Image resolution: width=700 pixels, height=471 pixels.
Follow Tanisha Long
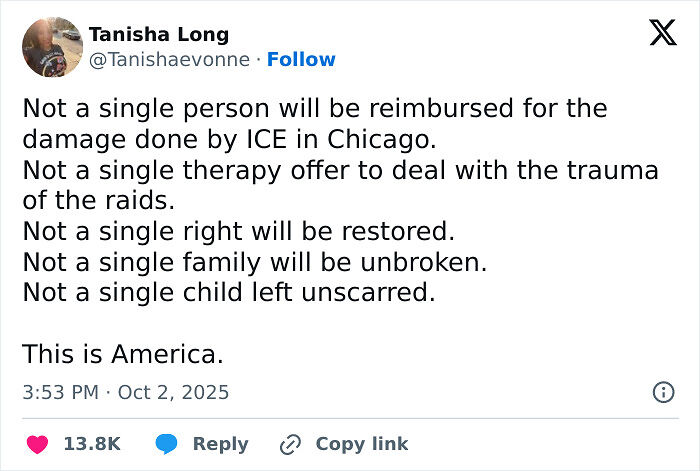click(301, 60)
